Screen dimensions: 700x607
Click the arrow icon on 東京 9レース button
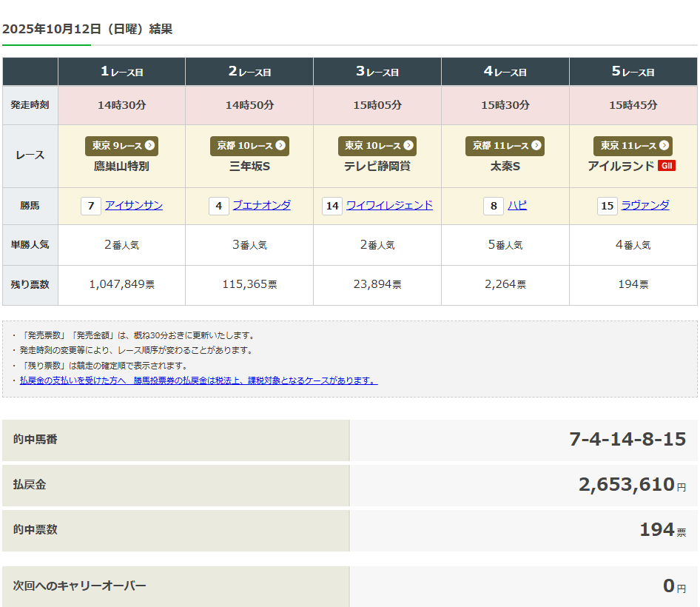tap(149, 146)
